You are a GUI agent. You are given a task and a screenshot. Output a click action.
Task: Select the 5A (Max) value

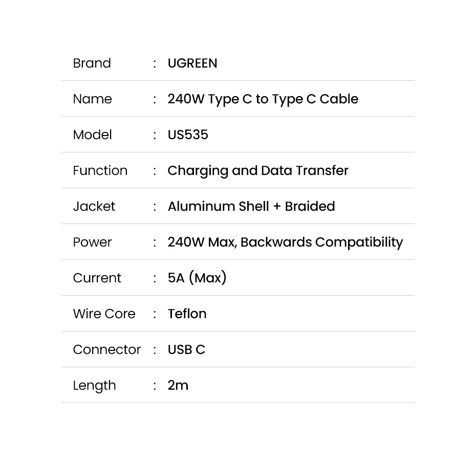pyautogui.click(x=197, y=278)
